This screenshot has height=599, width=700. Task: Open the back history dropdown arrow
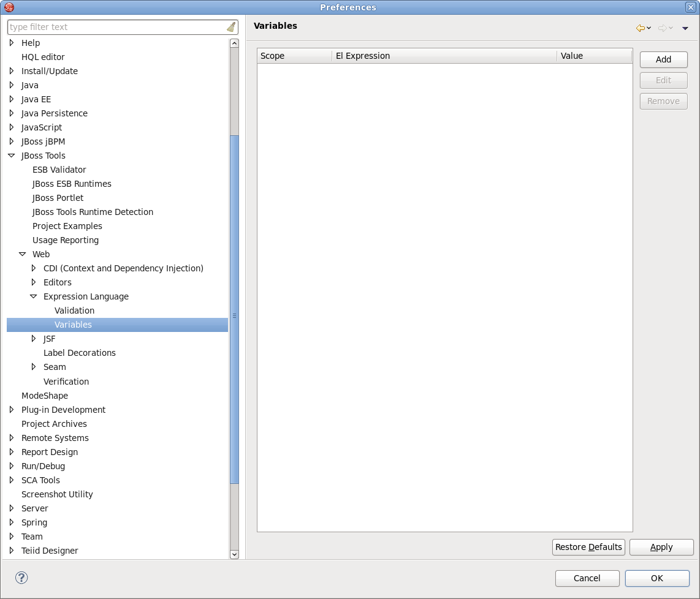pyautogui.click(x=649, y=28)
